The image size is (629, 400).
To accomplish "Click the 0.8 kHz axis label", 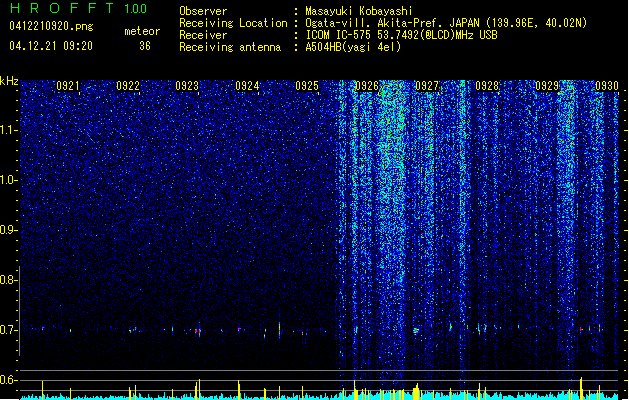I will [x=9, y=280].
